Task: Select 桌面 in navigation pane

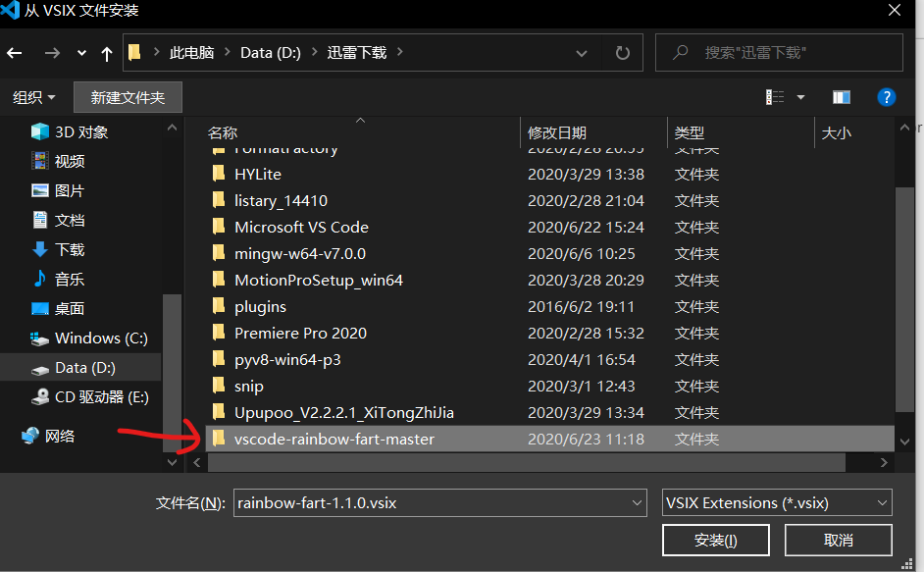Action: point(58,308)
